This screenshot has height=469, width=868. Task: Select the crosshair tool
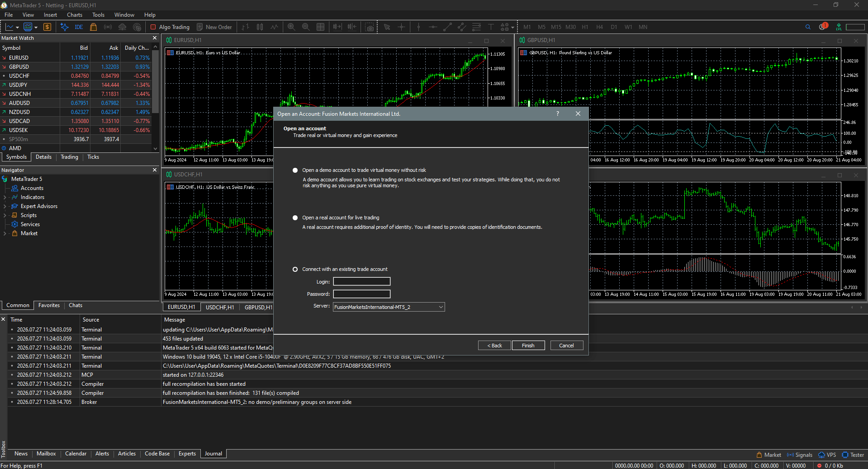(x=401, y=27)
